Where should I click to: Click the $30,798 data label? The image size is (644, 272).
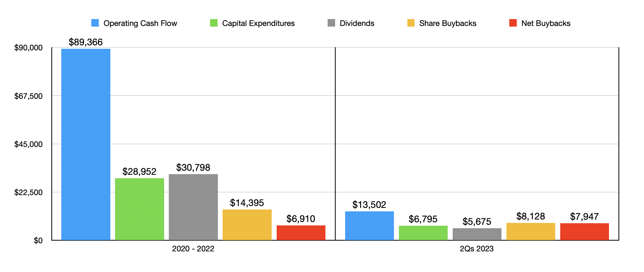tap(193, 168)
